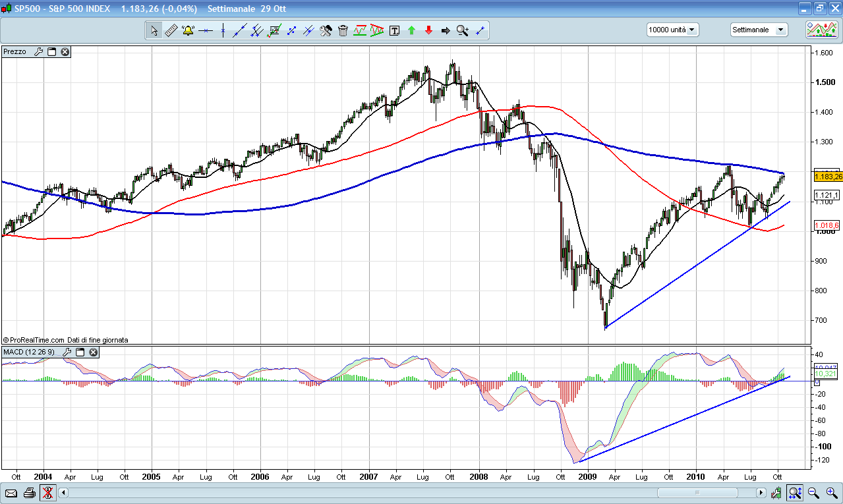Image resolution: width=843 pixels, height=504 pixels.
Task: Click the trash can delete icon
Action: 343,30
